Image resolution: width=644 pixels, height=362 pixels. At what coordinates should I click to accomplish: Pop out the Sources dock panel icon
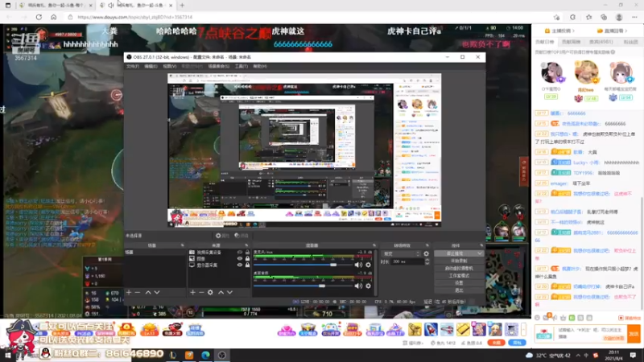pos(246,245)
